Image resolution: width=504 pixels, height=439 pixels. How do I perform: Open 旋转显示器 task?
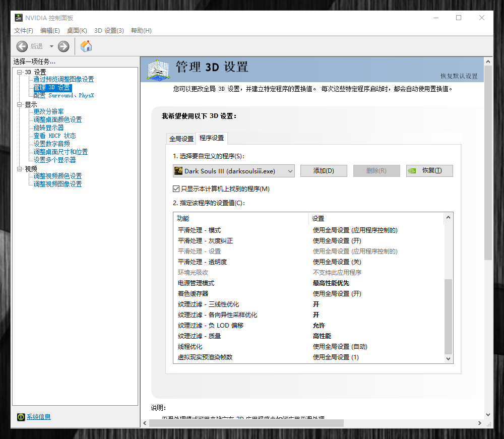(48, 128)
